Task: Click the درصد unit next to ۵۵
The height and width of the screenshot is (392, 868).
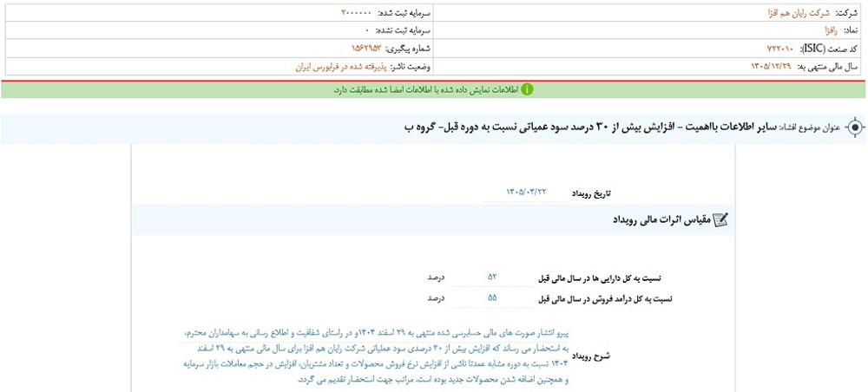Action: [x=437, y=298]
